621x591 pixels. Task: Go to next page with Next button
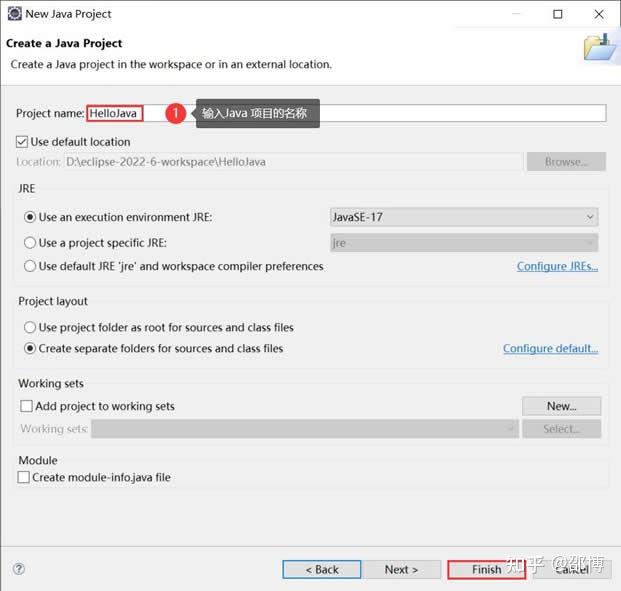pyautogui.click(x=401, y=569)
